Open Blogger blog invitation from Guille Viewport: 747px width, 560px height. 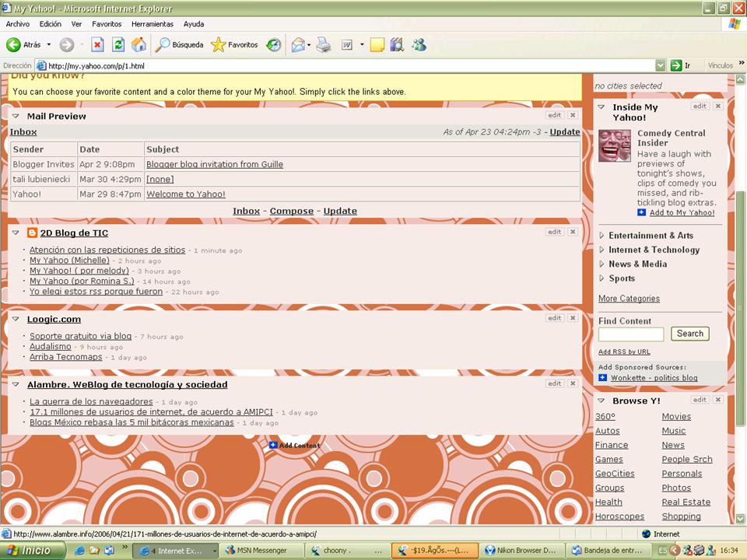coord(215,164)
